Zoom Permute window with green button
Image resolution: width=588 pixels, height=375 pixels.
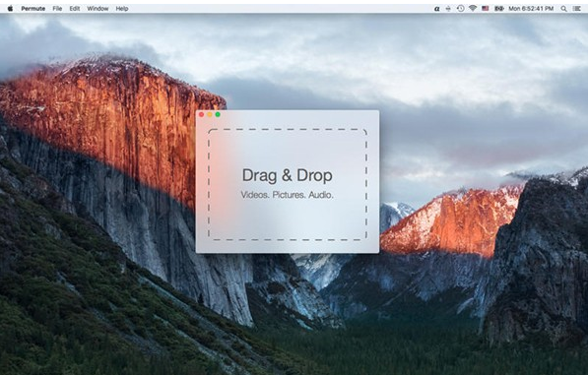point(218,114)
